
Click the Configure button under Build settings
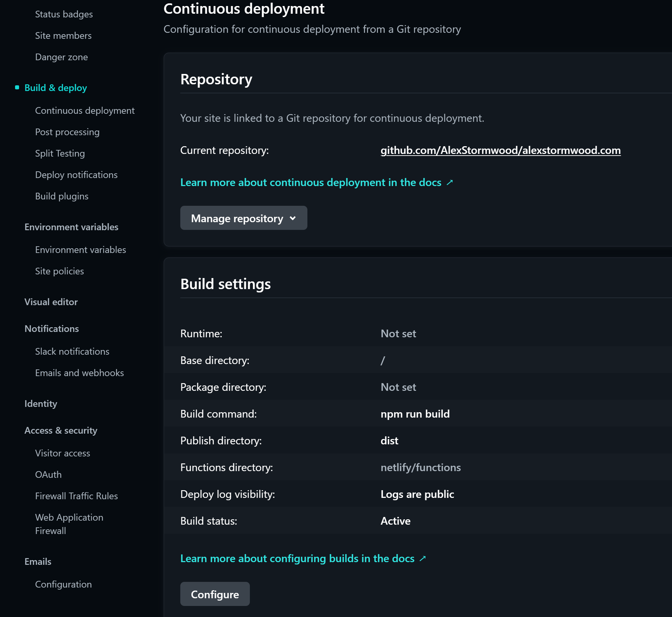pyautogui.click(x=214, y=594)
